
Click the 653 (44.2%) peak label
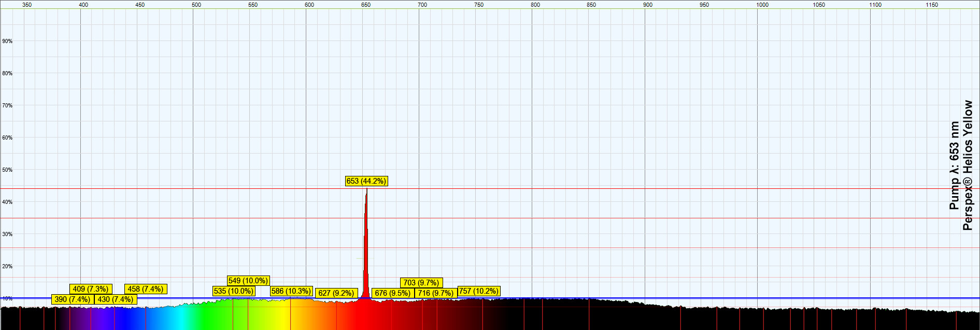coord(366,181)
